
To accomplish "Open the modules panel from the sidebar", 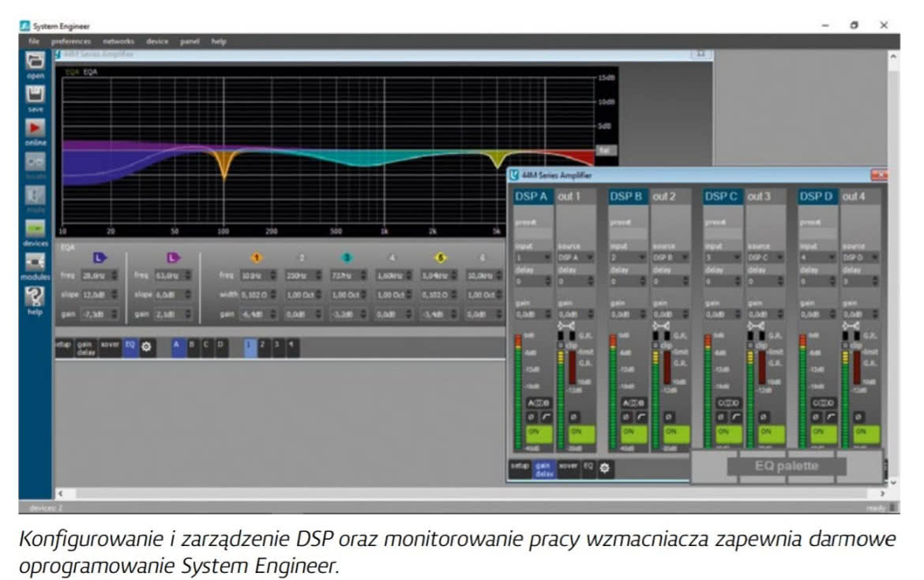I will pos(35,262).
